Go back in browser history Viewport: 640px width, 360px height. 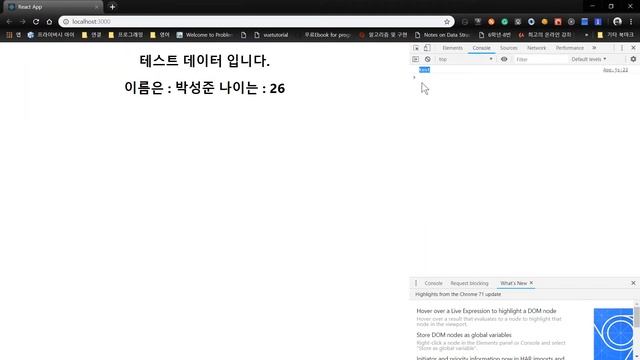9,22
